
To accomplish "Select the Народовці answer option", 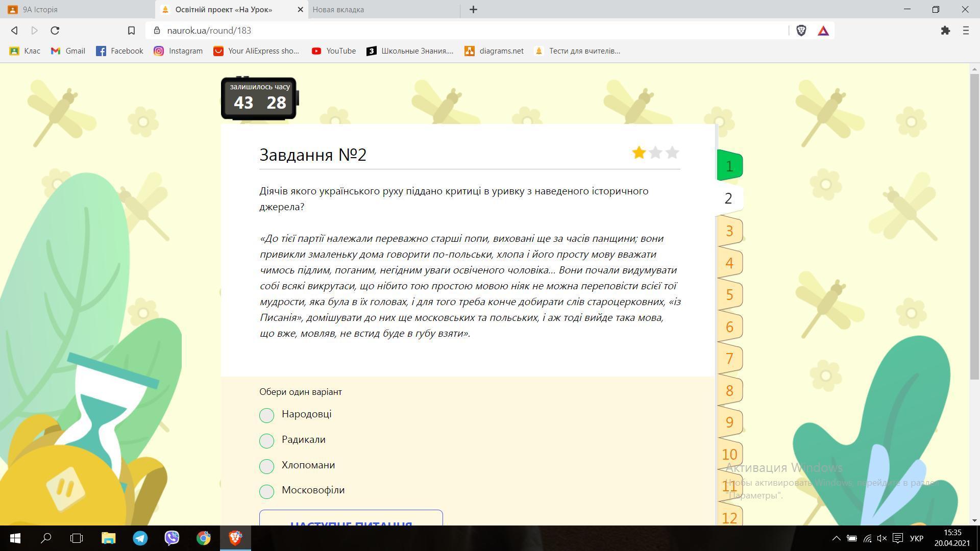I will [x=266, y=415].
